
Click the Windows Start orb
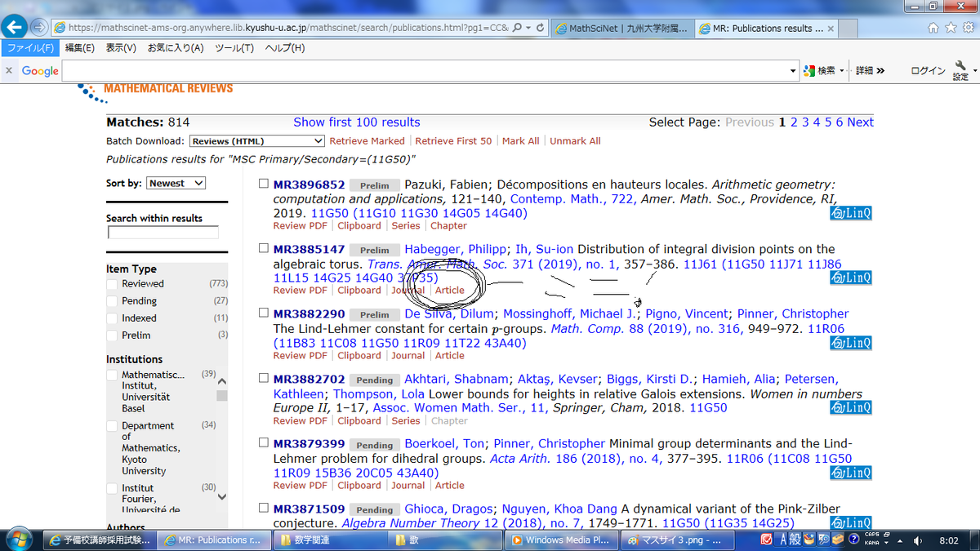(x=18, y=539)
